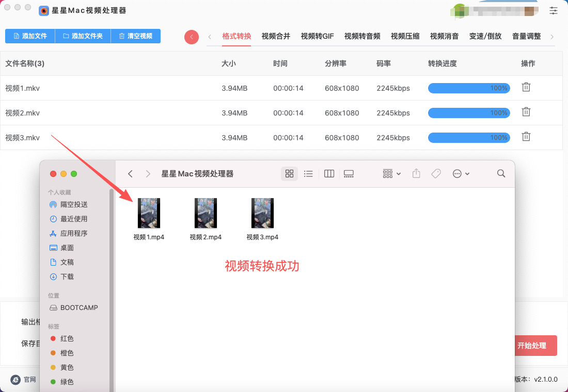
Task: Select the 橙色 tag
Action: 62,353
